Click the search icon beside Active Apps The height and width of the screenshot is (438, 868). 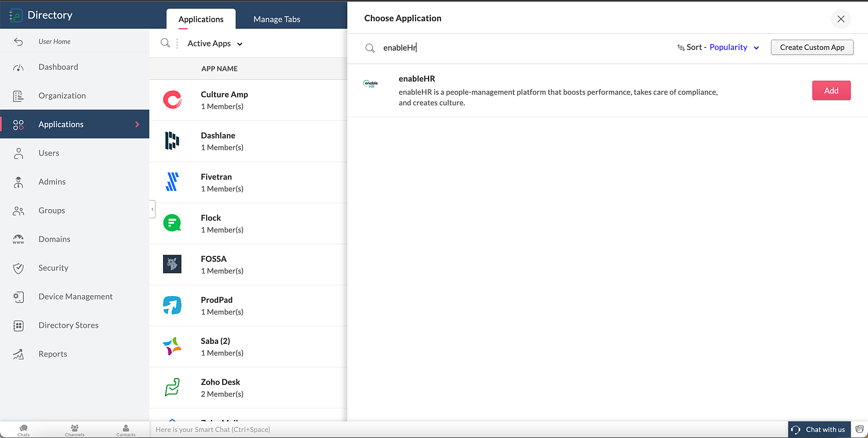tap(165, 43)
